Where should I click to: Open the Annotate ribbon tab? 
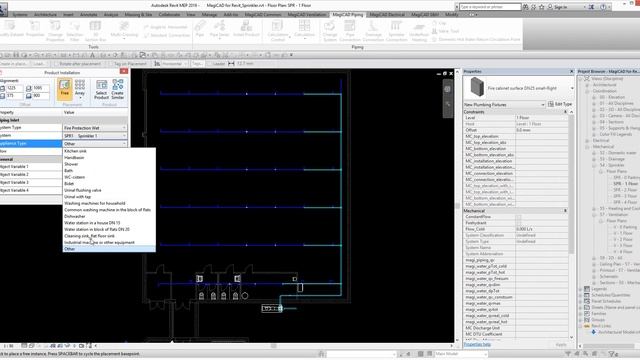[x=89, y=15]
